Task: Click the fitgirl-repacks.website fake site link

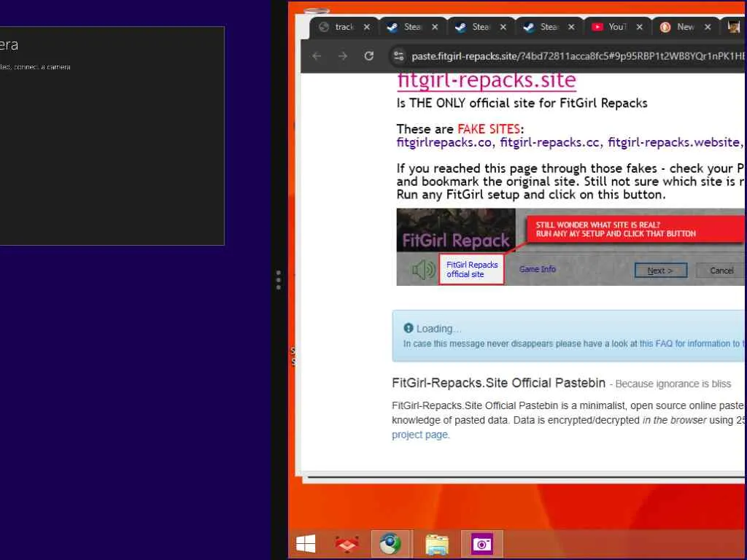Action: click(x=673, y=142)
